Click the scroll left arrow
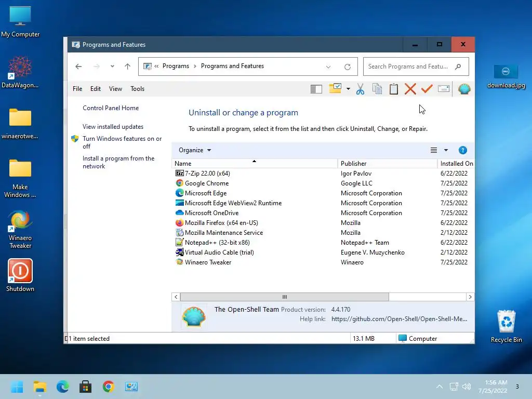532x399 pixels. (176, 297)
